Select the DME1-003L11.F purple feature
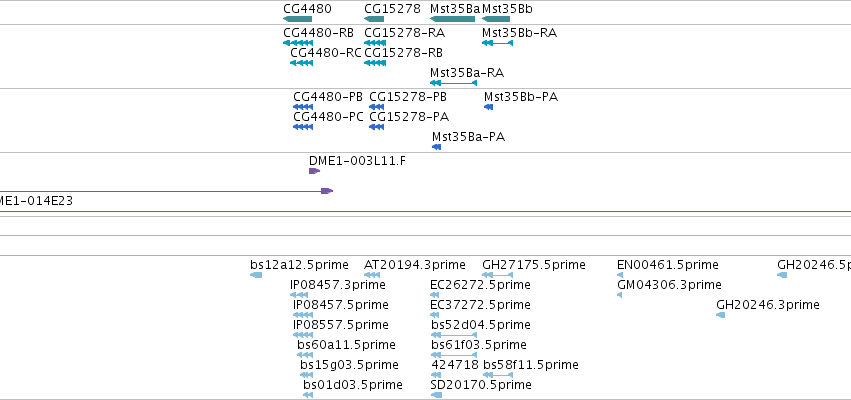851x400 pixels. click(x=314, y=171)
